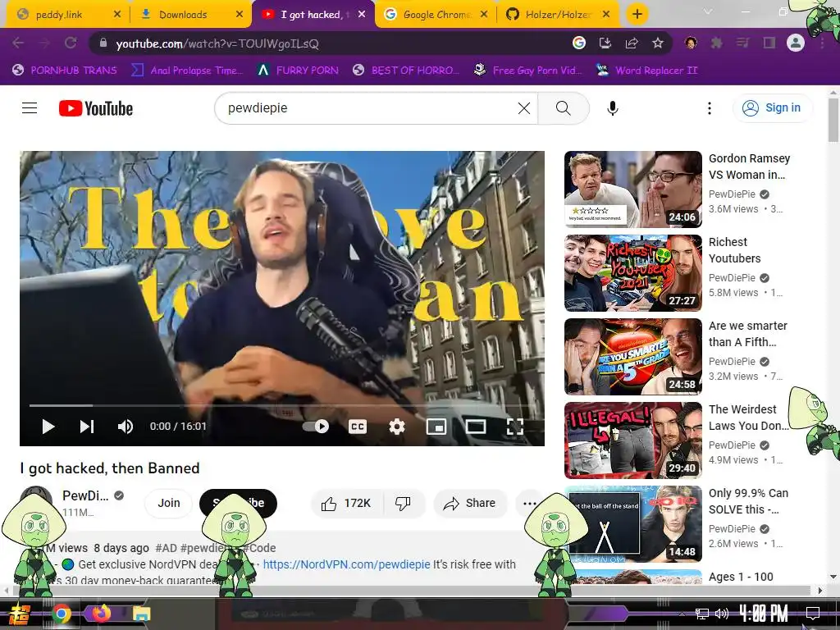Open the PewDiePie channel name
Screen dimensions: 840x630
tap(85, 495)
